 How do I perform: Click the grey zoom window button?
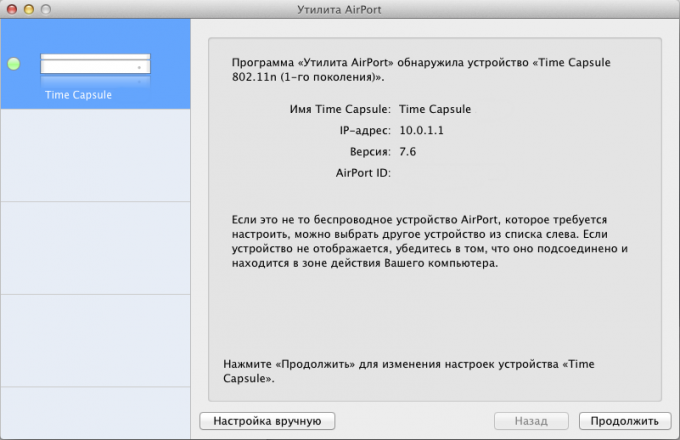(46, 9)
